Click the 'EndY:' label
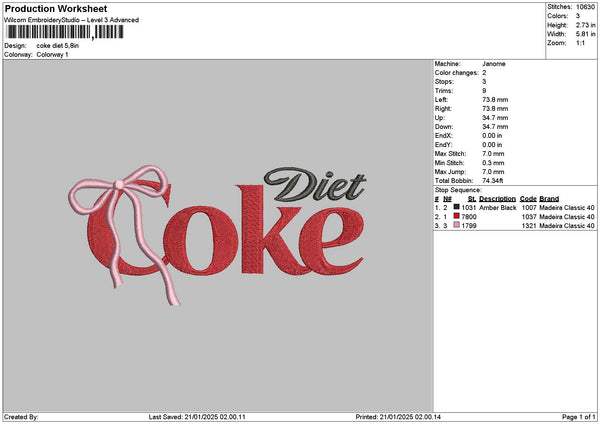 (443, 145)
